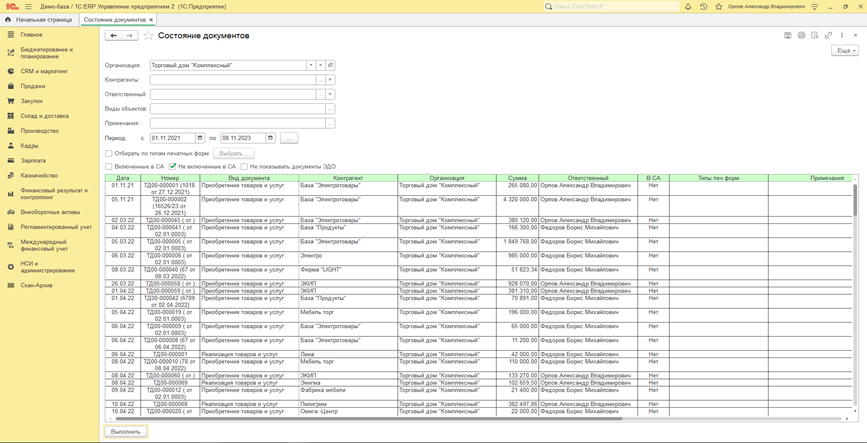This screenshot has height=443, width=867.
Task: Click amount 4 320 000,00 cell
Action: (x=517, y=206)
